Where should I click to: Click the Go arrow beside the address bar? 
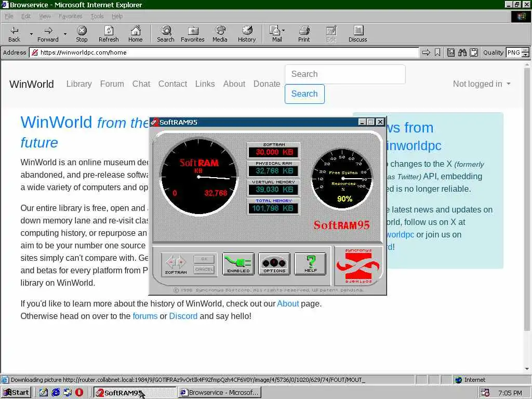[426, 52]
